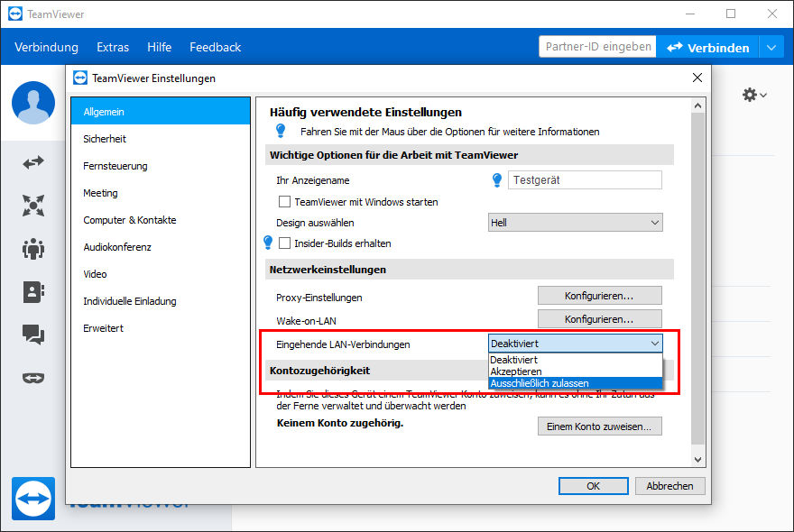The width and height of the screenshot is (794, 532).
Task: Open the Feedback menu
Action: pos(216,47)
